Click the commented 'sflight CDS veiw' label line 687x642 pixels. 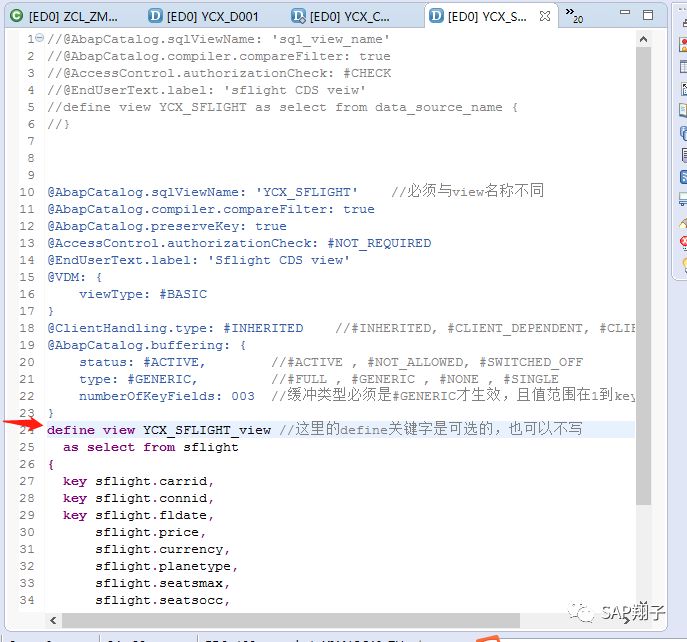click(206, 90)
